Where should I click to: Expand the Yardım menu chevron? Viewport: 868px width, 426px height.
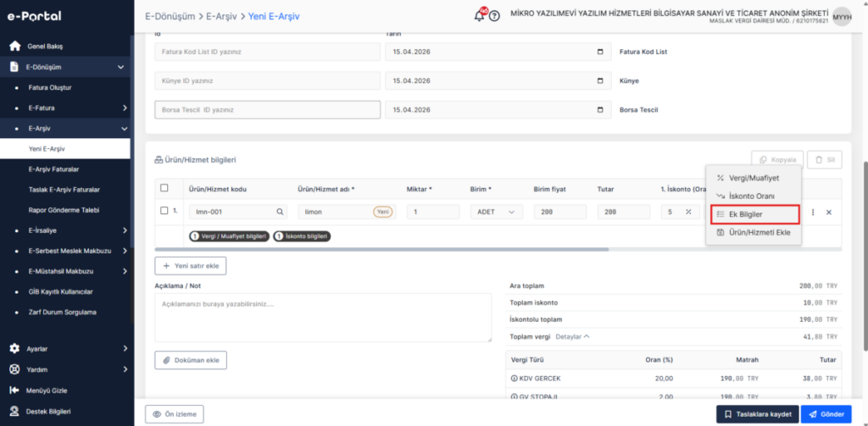coord(125,369)
